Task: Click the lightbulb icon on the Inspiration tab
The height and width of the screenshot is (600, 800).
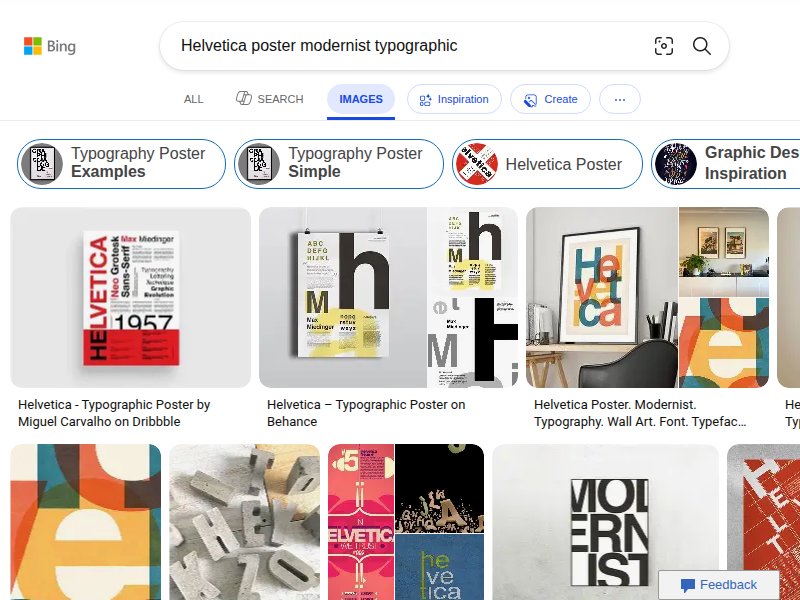Action: [424, 99]
